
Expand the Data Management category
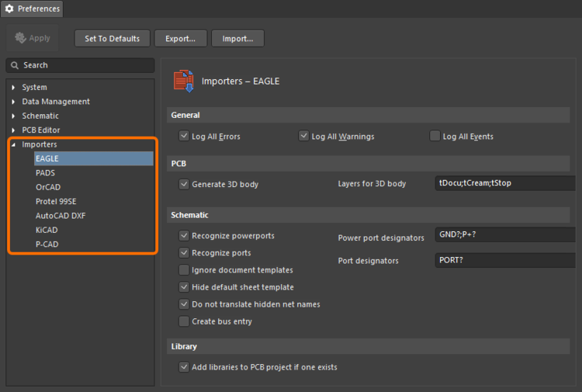pyautogui.click(x=13, y=102)
